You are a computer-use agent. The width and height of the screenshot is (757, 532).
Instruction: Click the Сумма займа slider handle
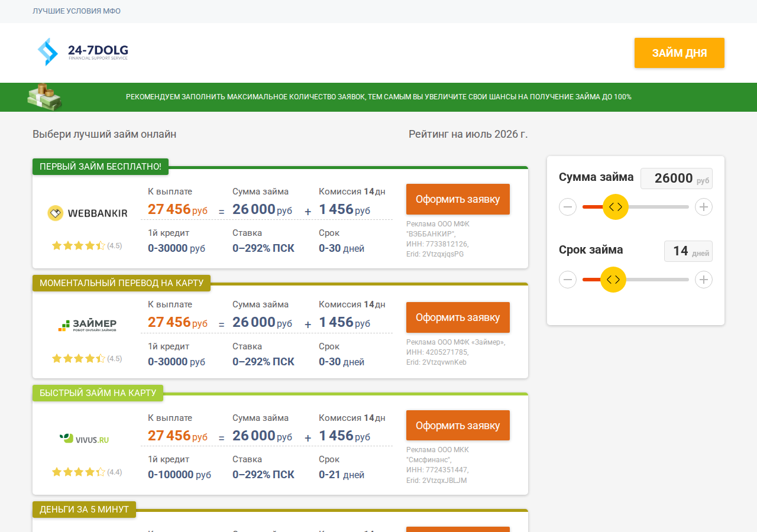616,207
